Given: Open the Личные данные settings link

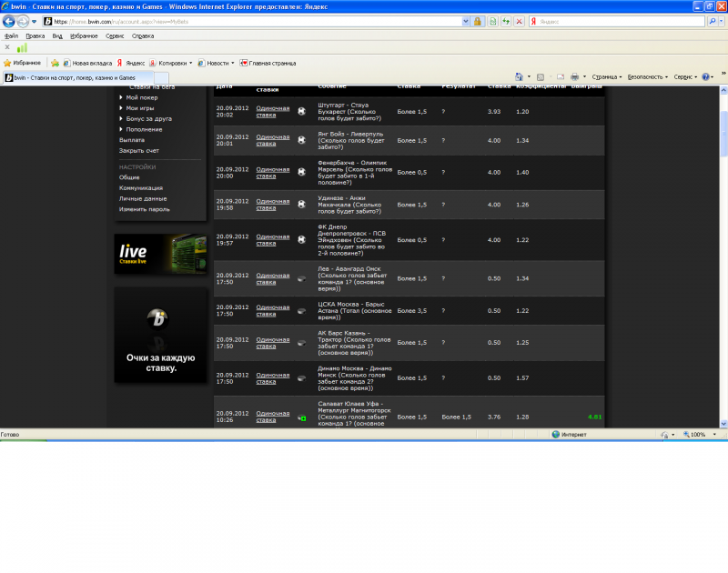Looking at the screenshot, I should pyautogui.click(x=143, y=198).
